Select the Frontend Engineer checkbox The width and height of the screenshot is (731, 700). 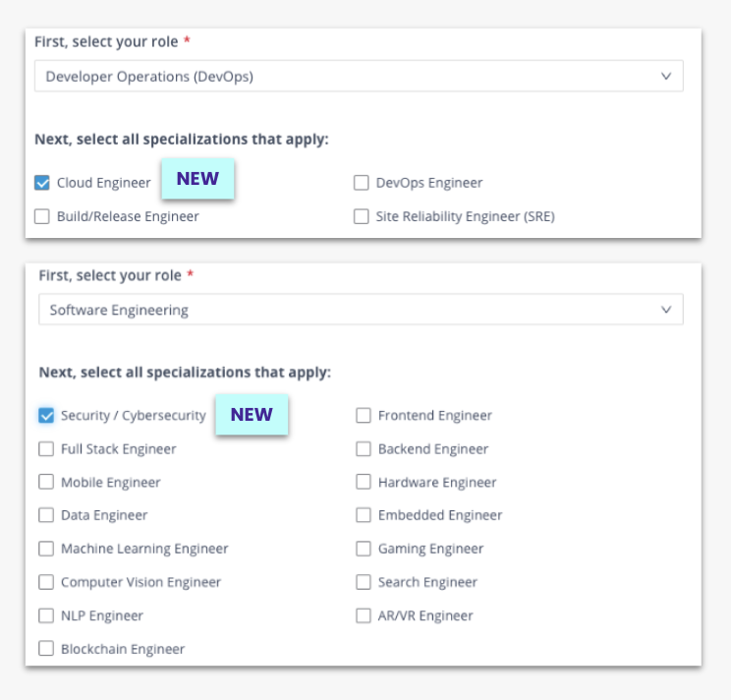click(364, 416)
